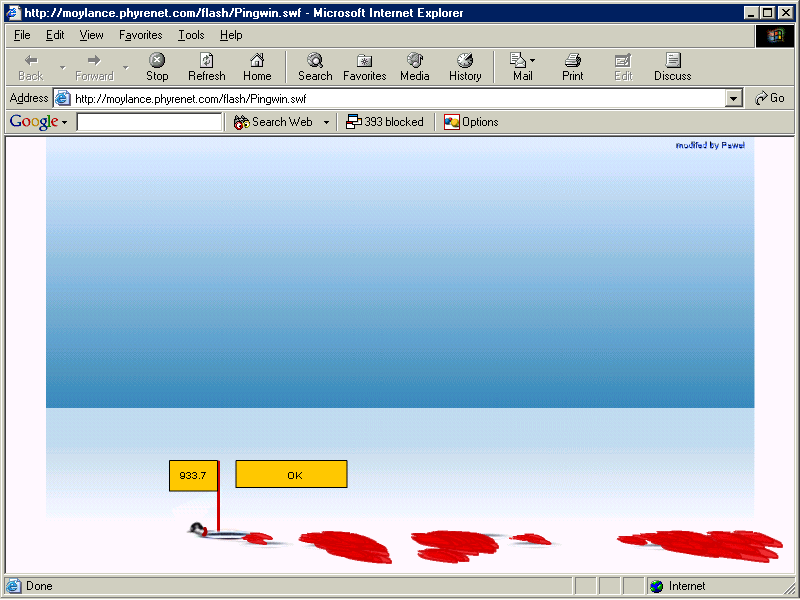Open the Media bar
Screen dimensions: 800x600
point(414,67)
